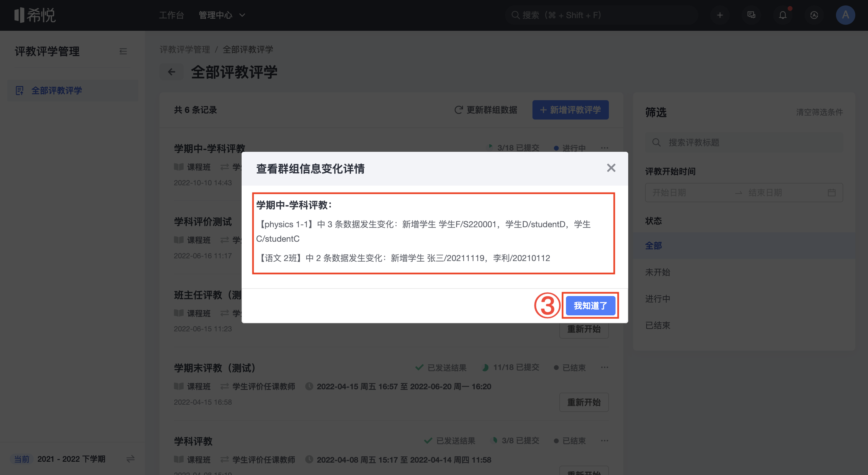Screen dimensions: 868x475
Task: Click the 搜索评教标题 search field
Action: tap(744, 142)
